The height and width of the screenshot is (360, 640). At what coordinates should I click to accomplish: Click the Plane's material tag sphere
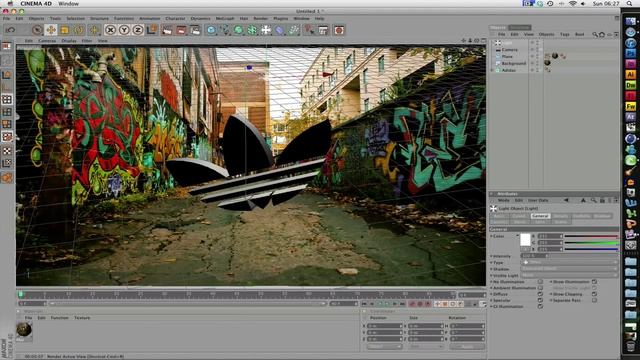555,56
